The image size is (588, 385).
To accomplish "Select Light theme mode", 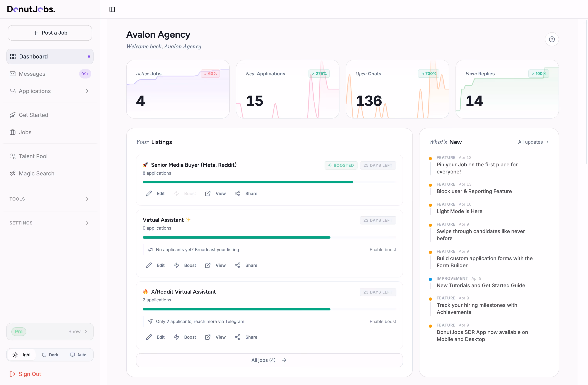I will coord(22,355).
